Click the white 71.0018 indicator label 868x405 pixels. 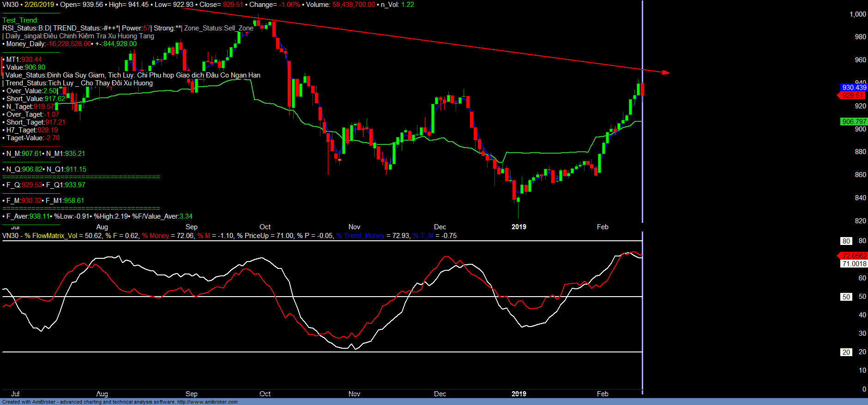(854, 264)
